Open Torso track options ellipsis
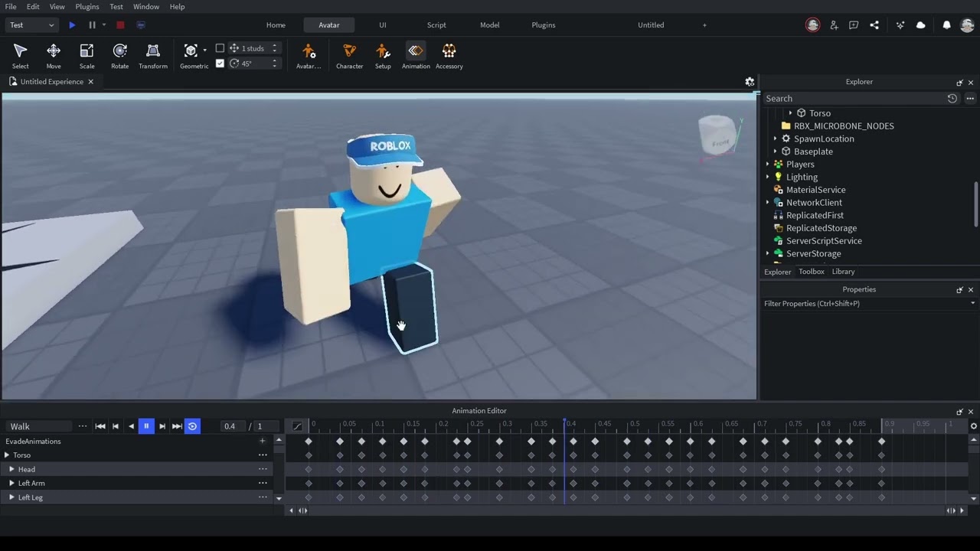980x551 pixels. pyautogui.click(x=263, y=455)
